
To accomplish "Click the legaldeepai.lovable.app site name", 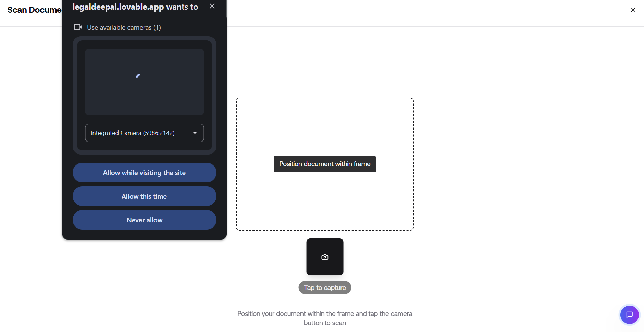I will click(x=118, y=7).
